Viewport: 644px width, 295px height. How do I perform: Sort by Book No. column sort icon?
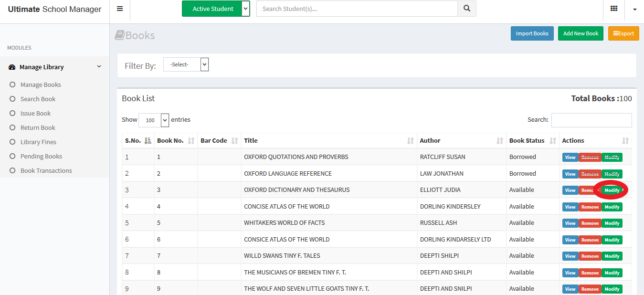(x=191, y=141)
